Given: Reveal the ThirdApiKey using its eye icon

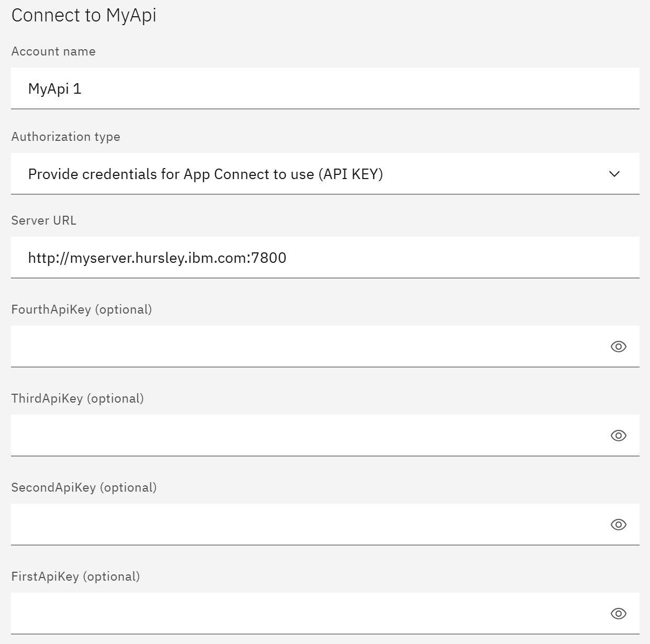Looking at the screenshot, I should pos(618,436).
